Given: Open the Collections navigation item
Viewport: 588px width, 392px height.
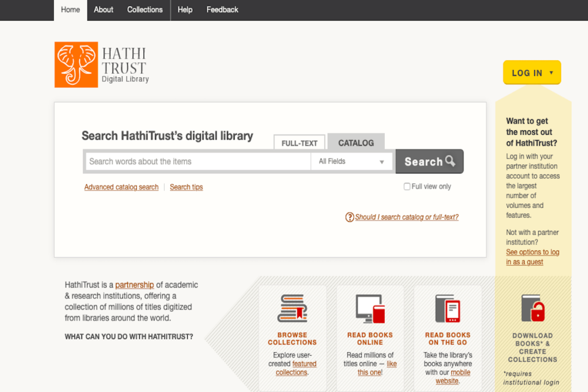Looking at the screenshot, I should coord(145,10).
